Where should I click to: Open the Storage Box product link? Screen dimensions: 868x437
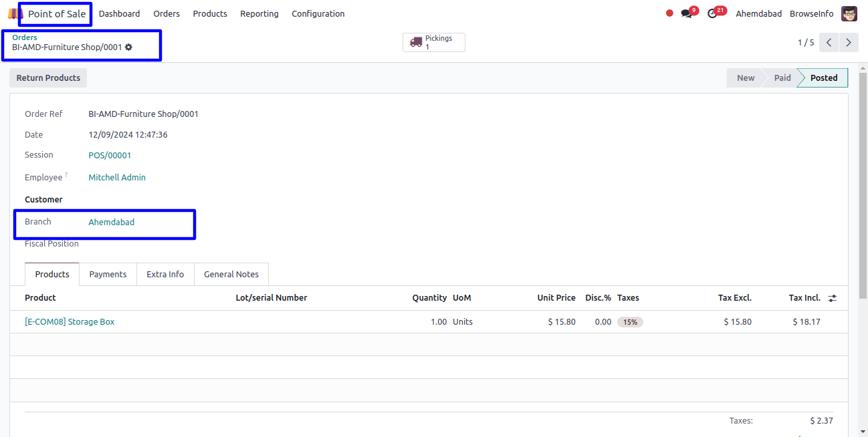pos(70,321)
